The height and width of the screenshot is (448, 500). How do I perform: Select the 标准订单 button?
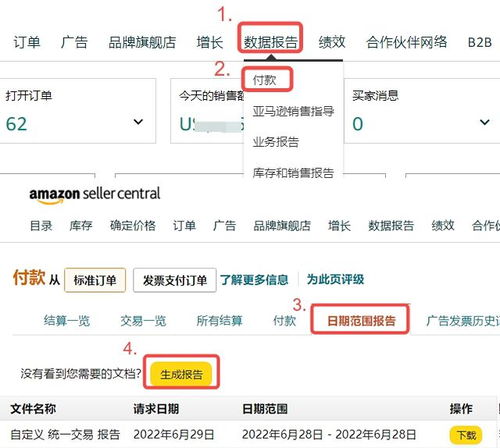(95, 280)
